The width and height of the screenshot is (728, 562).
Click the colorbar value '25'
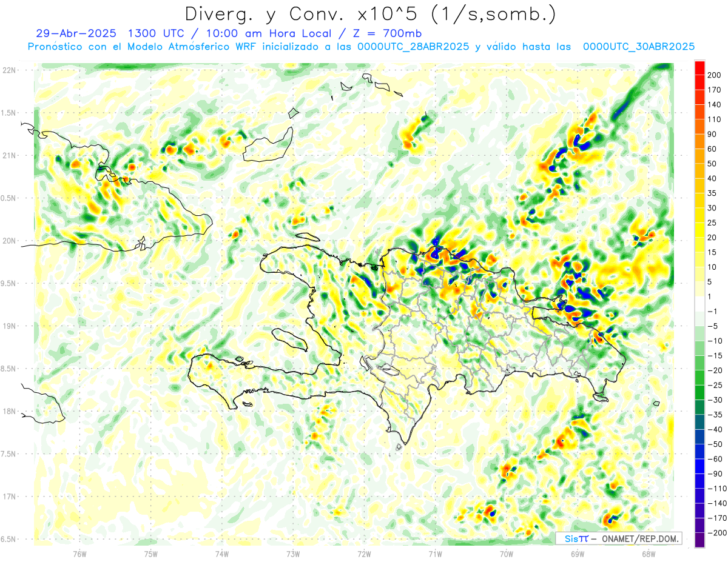713,222
